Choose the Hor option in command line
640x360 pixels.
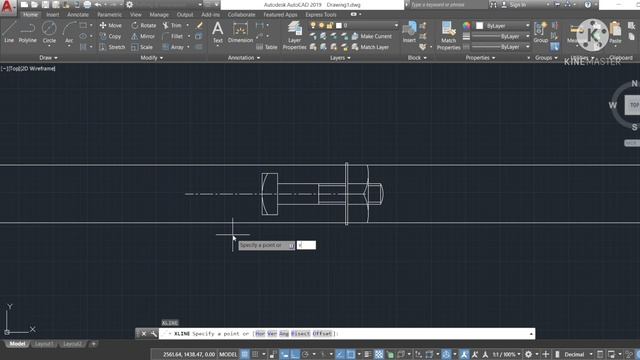pos(260,334)
